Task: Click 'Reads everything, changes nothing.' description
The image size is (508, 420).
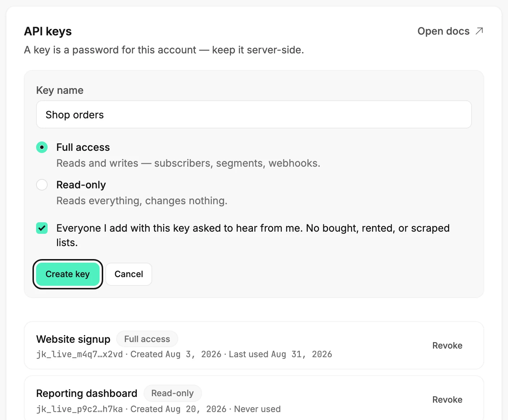Action: tap(142, 201)
